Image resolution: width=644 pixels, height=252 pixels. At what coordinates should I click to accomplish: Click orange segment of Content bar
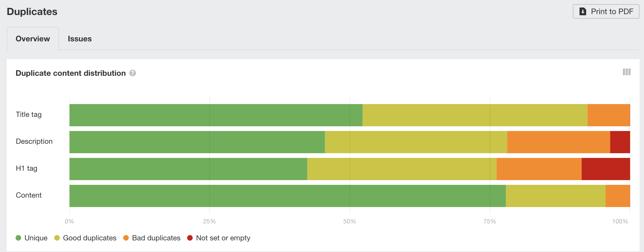click(618, 196)
